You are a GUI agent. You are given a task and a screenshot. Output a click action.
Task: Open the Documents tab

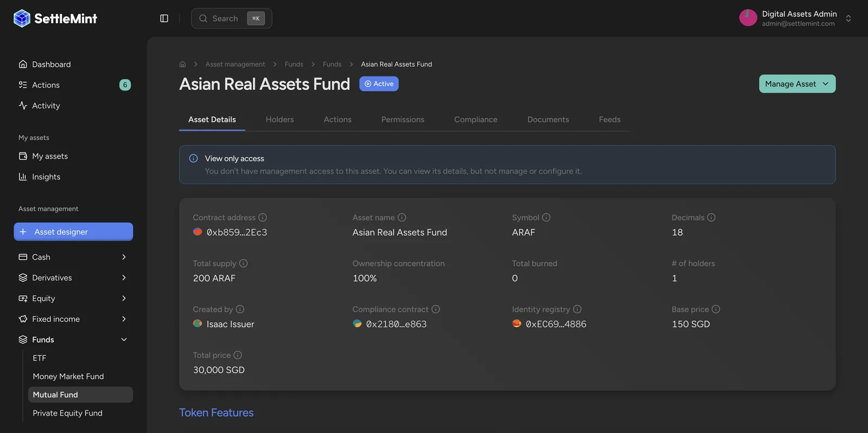(x=548, y=120)
